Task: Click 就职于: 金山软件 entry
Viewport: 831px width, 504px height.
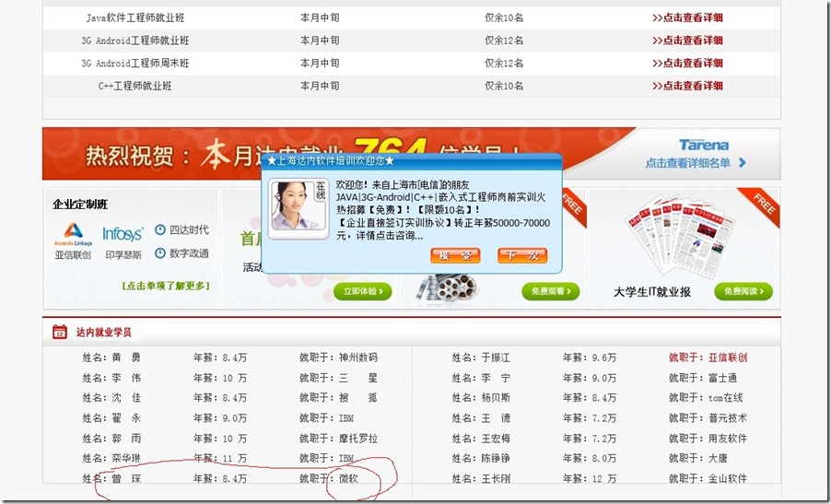Action: [708, 478]
